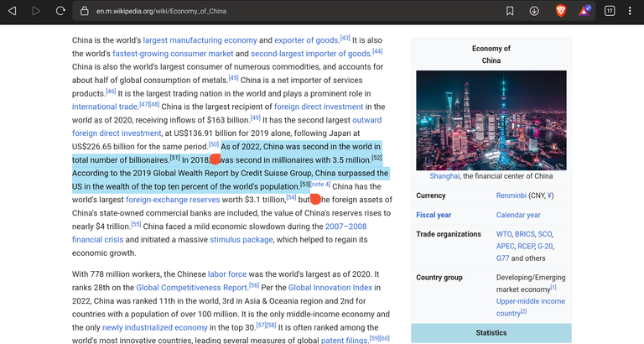Open the 'international trade' link
644x344 pixels.
coord(105,107)
